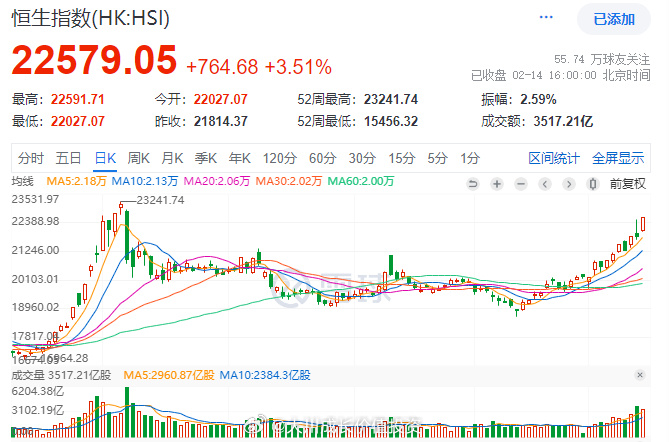Click the 成交量 3517.21亿股 label
This screenshot has height=442, width=669.
61,375
